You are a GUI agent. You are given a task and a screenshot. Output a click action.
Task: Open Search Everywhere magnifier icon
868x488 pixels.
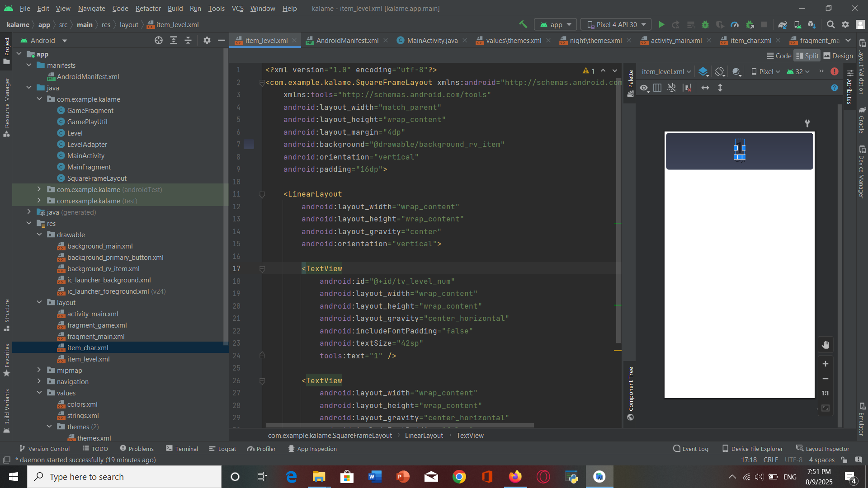(x=830, y=24)
